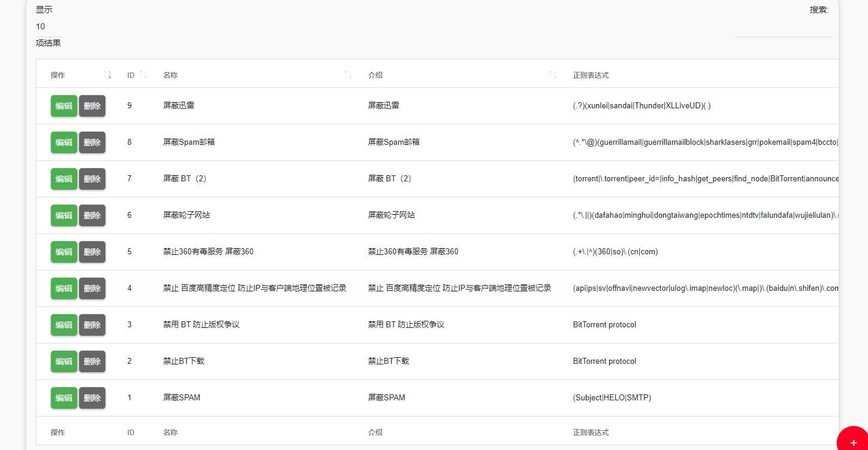This screenshot has height=450, width=868.
Task: Select the dafahao regex in row 6
Action: [x=706, y=215]
